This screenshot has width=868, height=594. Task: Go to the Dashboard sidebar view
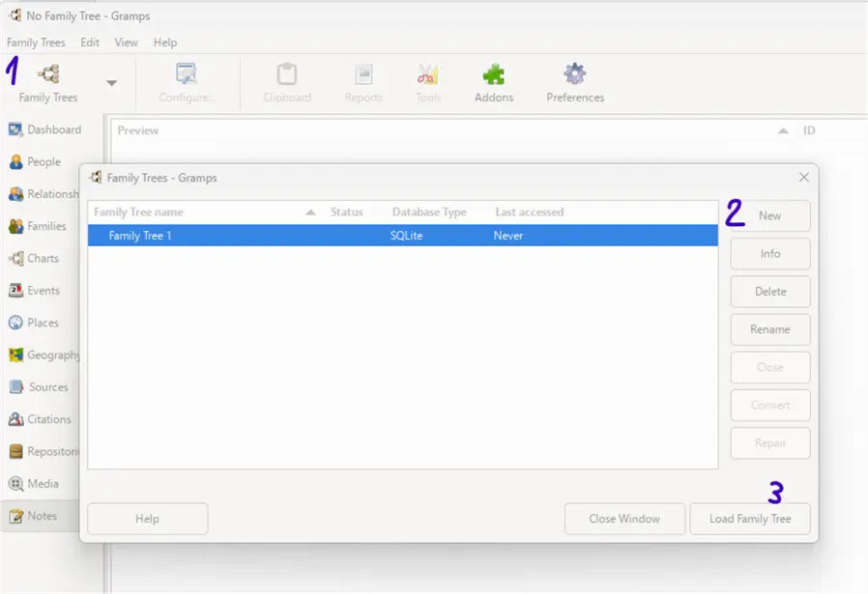click(45, 129)
